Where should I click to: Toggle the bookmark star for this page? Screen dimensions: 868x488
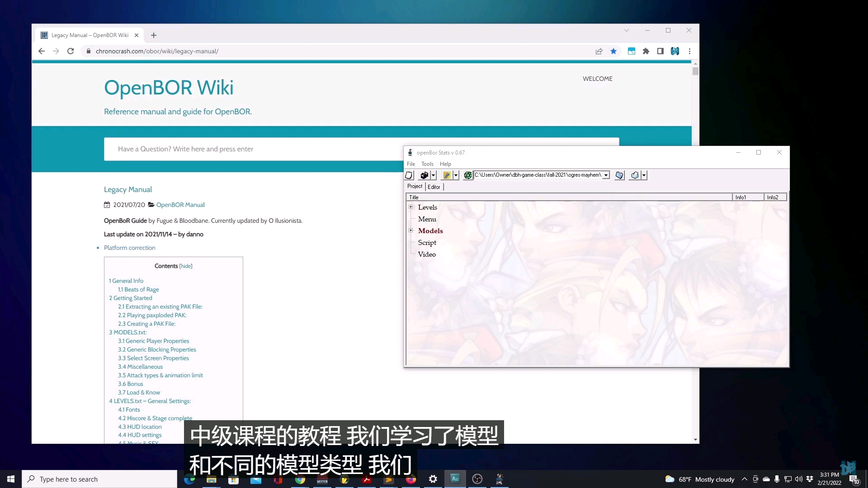click(613, 51)
